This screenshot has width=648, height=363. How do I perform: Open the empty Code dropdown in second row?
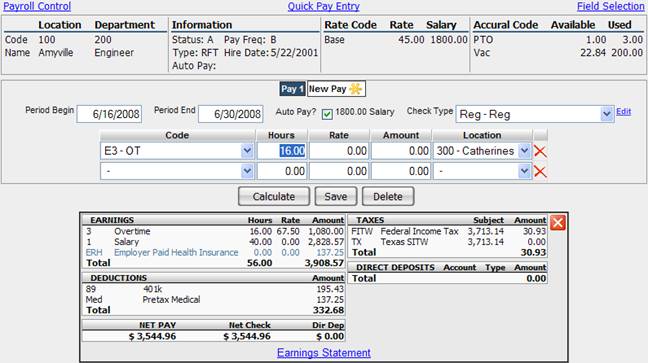[247, 171]
